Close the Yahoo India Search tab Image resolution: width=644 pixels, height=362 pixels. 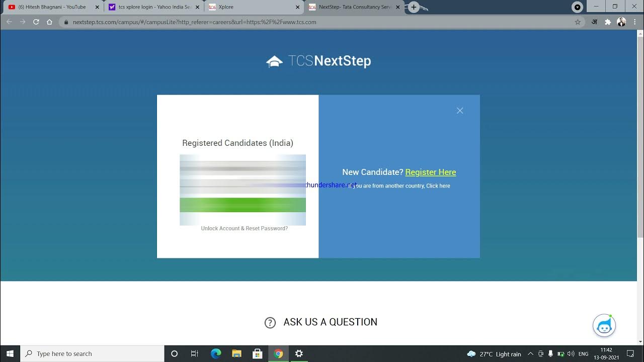(x=197, y=7)
